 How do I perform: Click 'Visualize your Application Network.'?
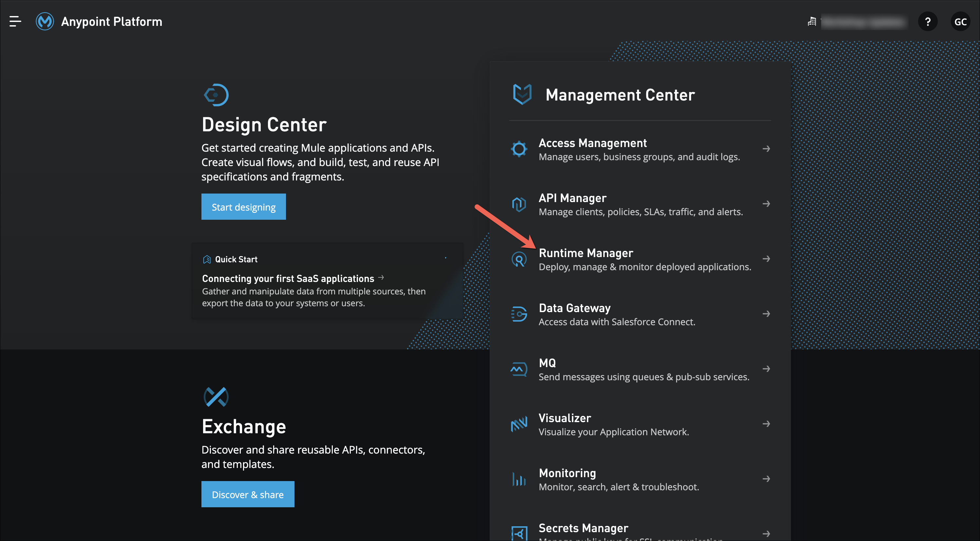pyautogui.click(x=613, y=432)
